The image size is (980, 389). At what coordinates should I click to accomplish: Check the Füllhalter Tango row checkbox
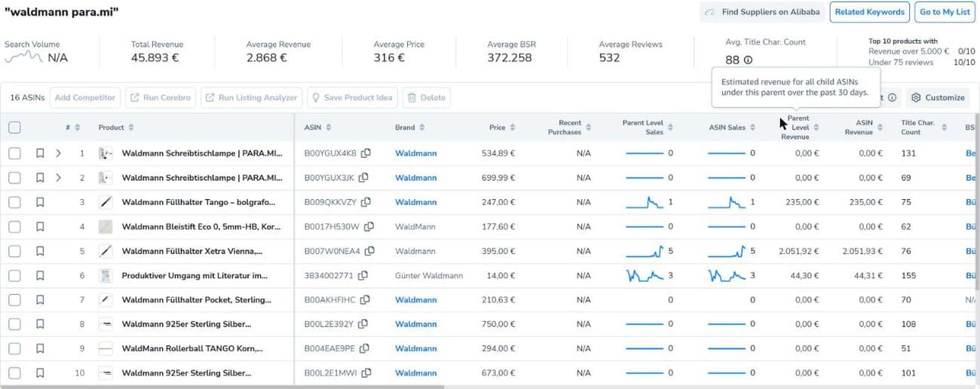point(14,202)
